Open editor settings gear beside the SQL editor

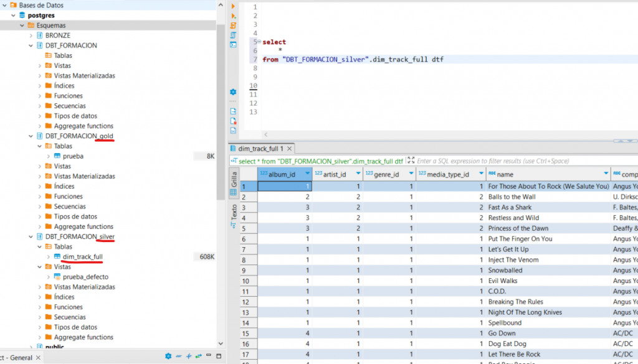click(x=234, y=91)
